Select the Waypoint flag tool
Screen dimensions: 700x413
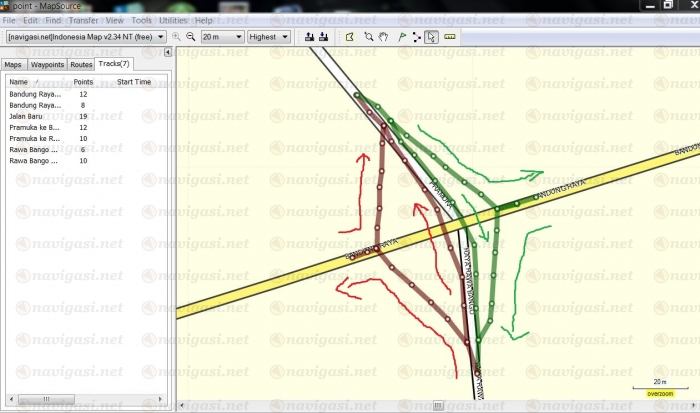point(401,37)
